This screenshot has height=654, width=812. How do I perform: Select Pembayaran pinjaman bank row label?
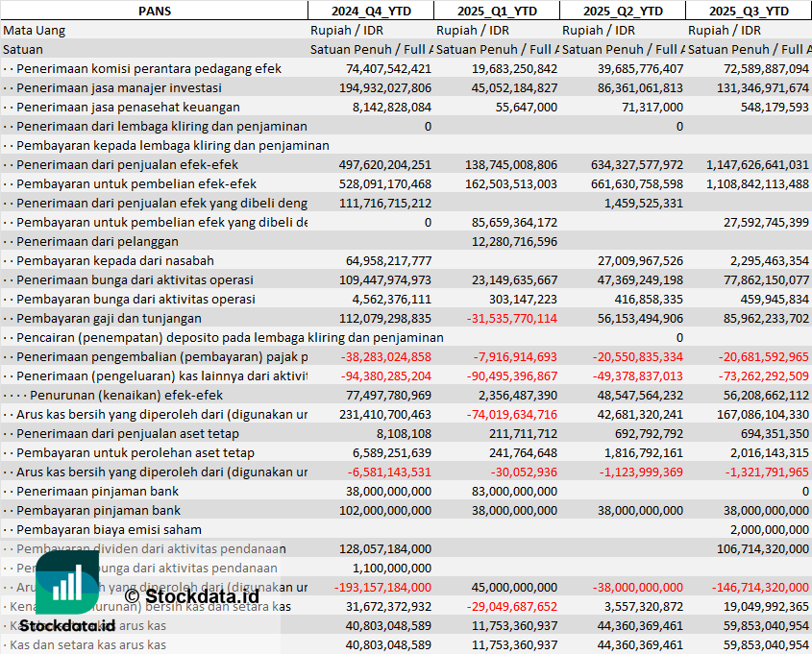click(x=98, y=510)
